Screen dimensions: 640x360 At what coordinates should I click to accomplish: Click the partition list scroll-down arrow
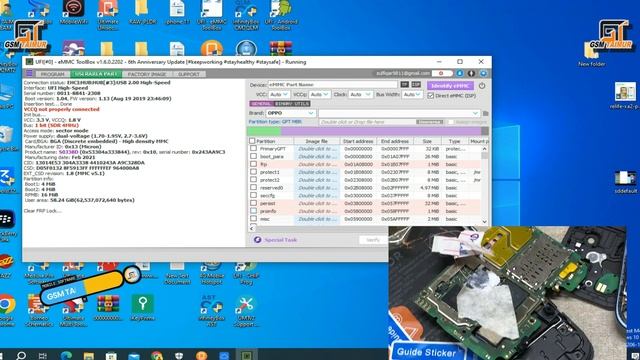pyautogui.click(x=484, y=222)
